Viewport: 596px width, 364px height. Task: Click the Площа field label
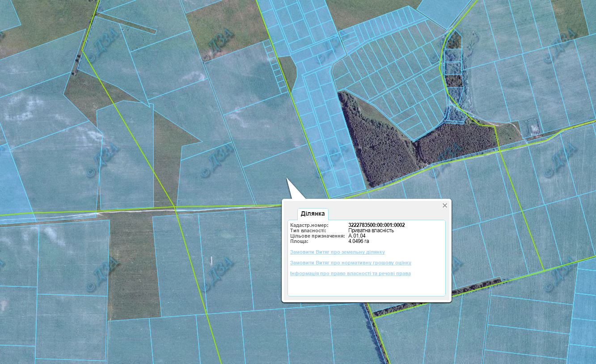[299, 241]
